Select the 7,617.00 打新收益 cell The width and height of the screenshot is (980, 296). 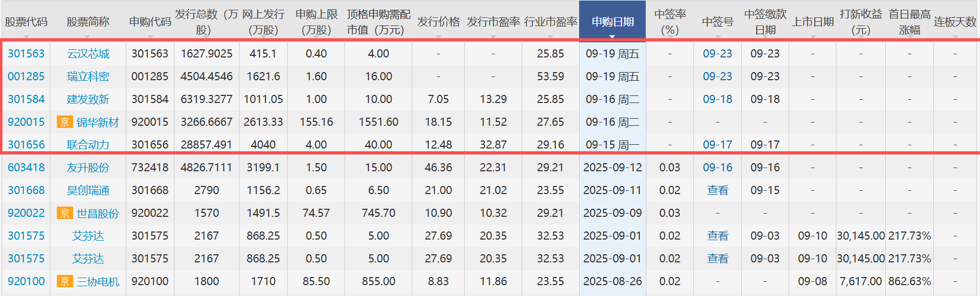[861, 281]
